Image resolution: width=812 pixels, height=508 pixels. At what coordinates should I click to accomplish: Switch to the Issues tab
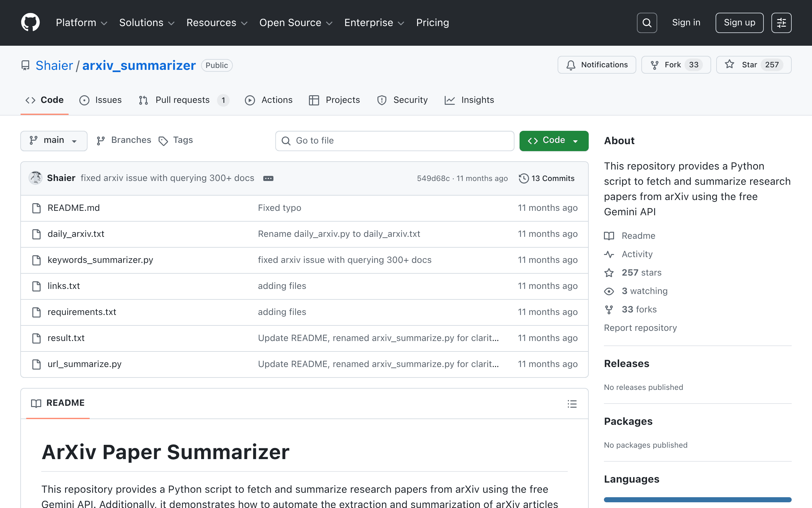point(100,100)
